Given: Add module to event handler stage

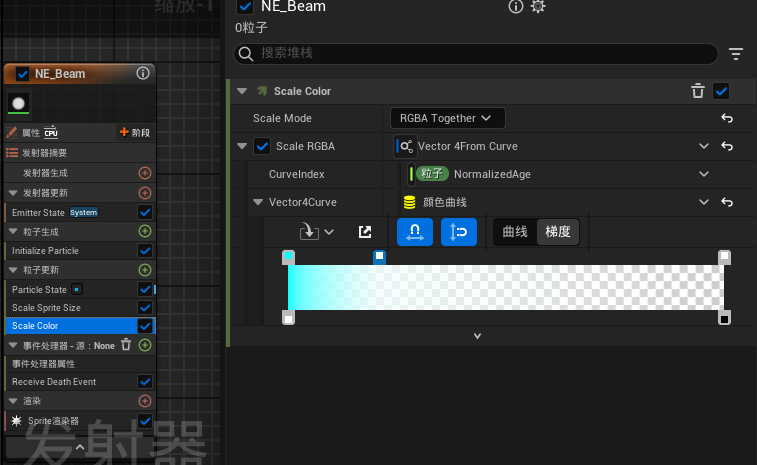Looking at the screenshot, I should 145,345.
